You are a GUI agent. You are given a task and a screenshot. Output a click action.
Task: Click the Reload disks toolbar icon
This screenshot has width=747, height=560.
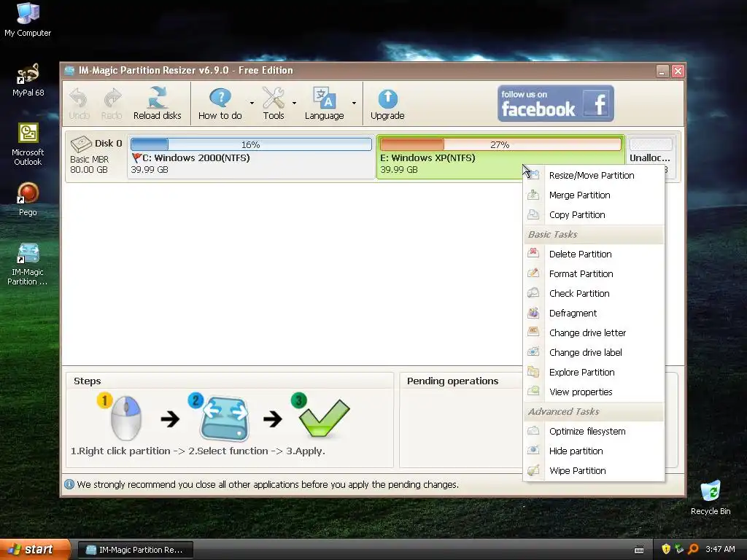click(x=158, y=98)
